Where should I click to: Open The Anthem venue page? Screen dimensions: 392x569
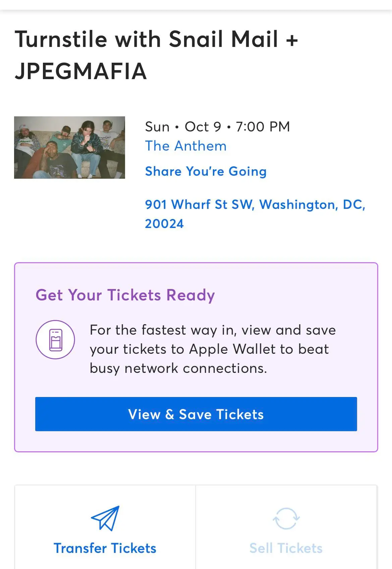[x=186, y=146]
